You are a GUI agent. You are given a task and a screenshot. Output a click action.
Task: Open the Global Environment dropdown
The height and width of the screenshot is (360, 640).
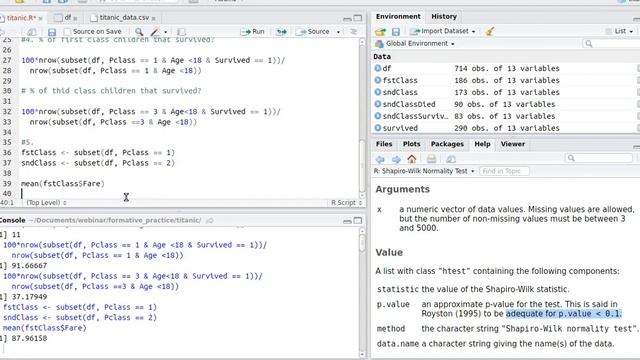pos(415,43)
